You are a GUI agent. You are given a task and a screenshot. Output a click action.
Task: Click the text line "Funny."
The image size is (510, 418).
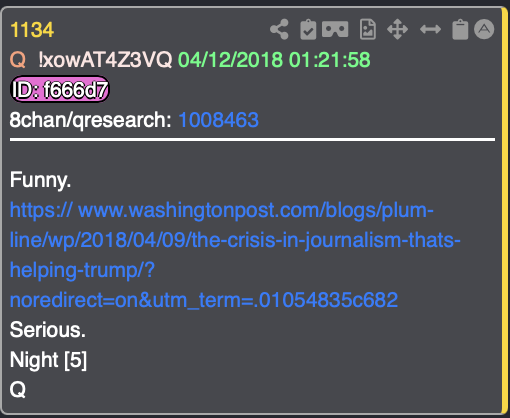[40, 180]
